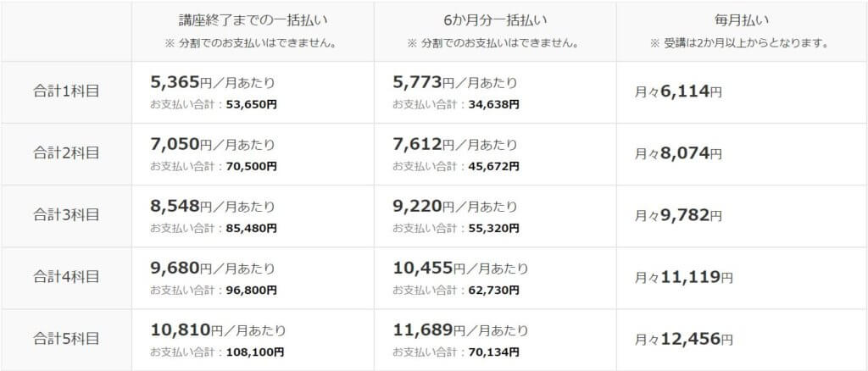Click the 月々8,074円 monthly price
The width and height of the screenshot is (868, 371).
tap(678, 154)
